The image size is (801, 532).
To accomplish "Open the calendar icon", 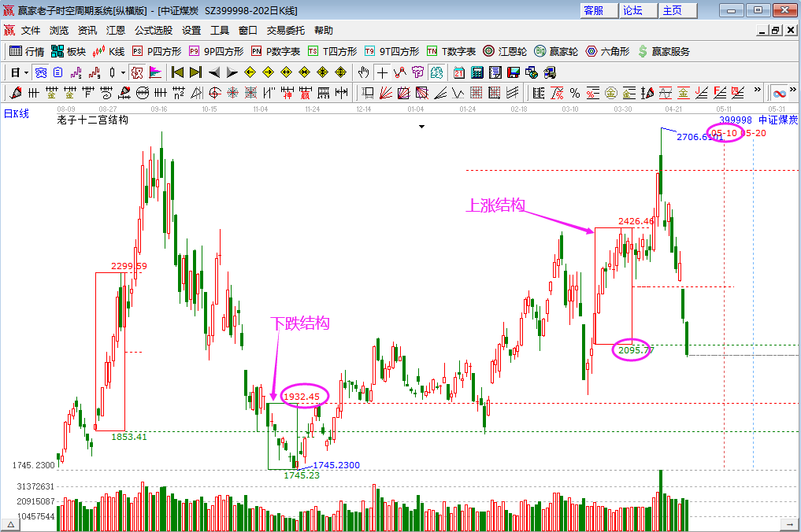I will (x=458, y=73).
